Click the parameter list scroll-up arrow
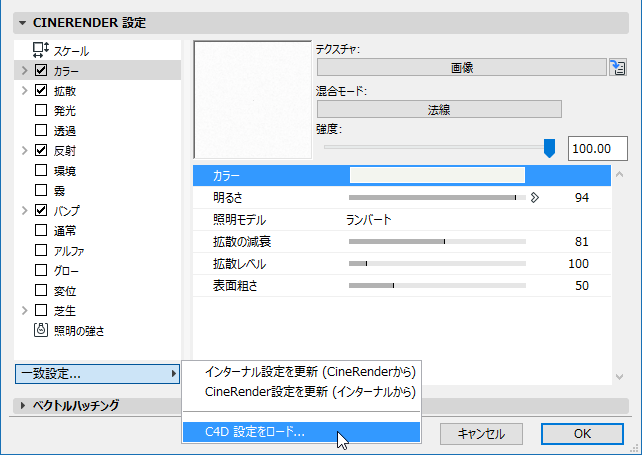 click(x=619, y=174)
